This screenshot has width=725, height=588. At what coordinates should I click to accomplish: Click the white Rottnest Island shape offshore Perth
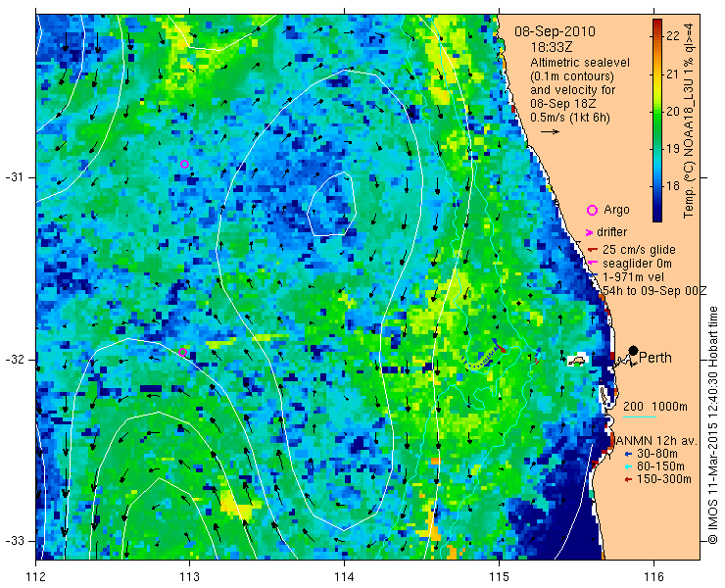577,360
